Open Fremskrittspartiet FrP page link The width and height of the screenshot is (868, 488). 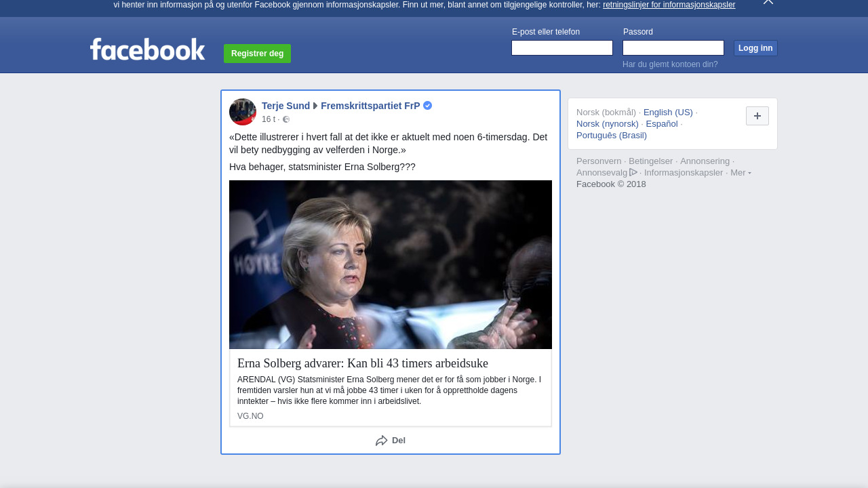tap(370, 106)
